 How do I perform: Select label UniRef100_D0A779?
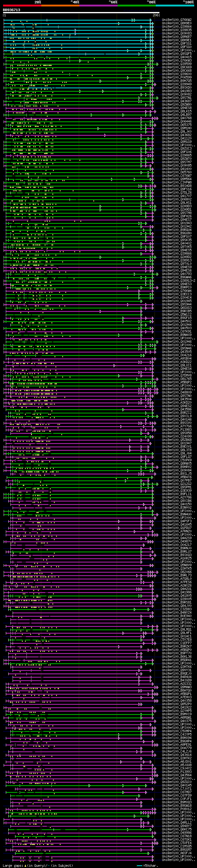coord(177,748)
